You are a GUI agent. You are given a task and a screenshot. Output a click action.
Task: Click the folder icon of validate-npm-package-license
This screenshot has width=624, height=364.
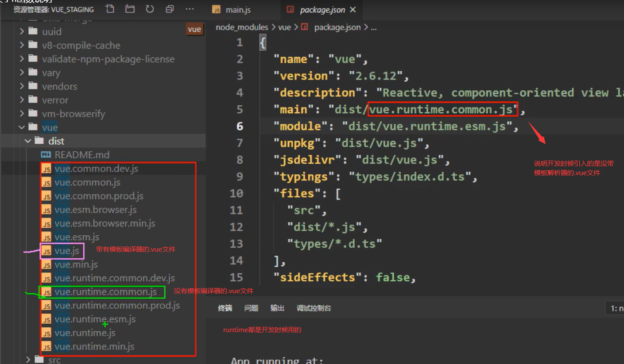pos(33,59)
